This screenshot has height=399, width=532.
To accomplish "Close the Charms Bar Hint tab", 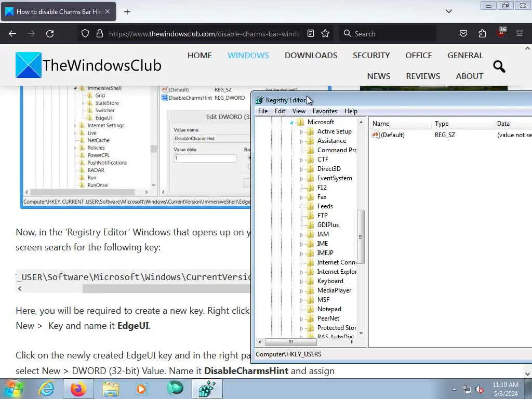I will 108,11.
